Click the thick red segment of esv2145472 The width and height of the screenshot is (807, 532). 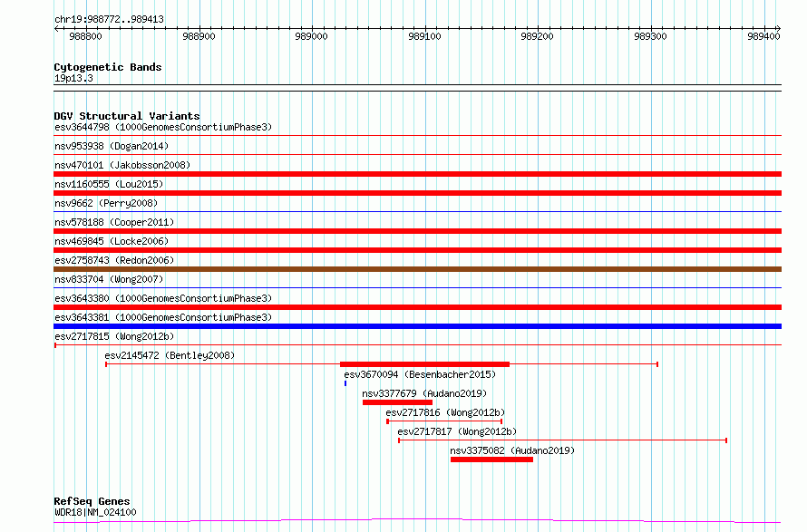(x=424, y=364)
